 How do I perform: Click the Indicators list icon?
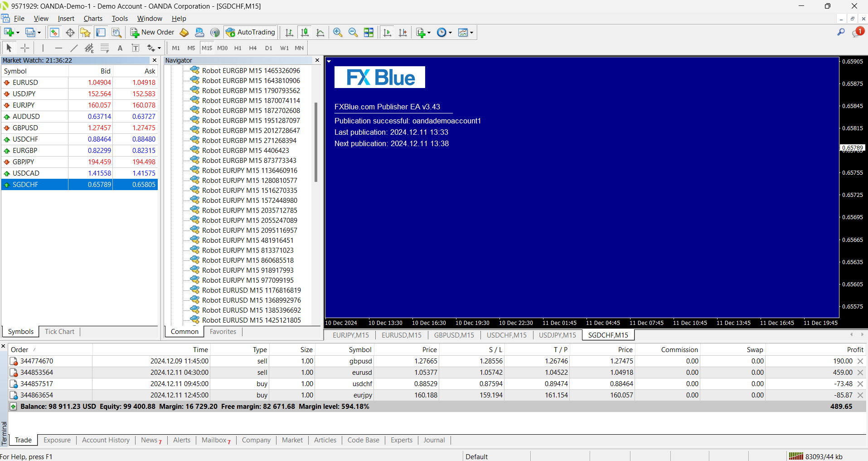point(421,32)
